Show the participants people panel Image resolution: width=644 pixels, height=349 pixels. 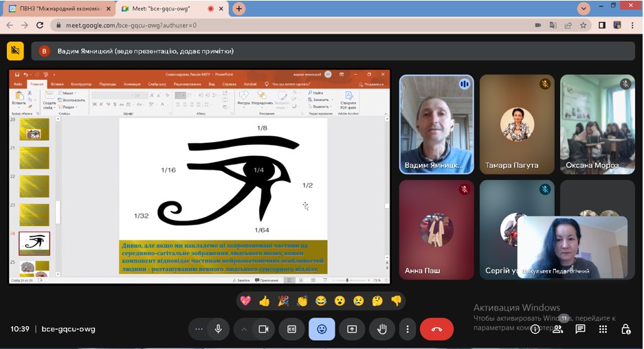[558, 329]
